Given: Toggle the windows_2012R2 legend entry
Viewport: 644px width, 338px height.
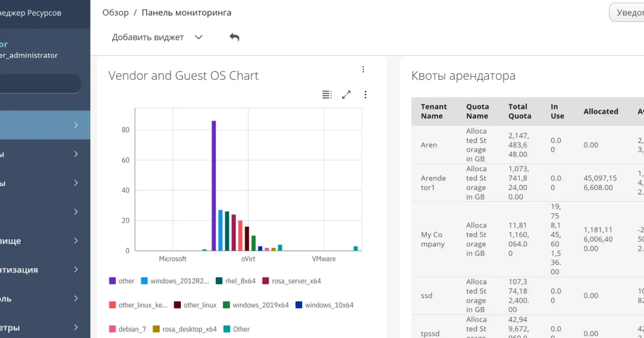Looking at the screenshot, I should [x=175, y=281].
